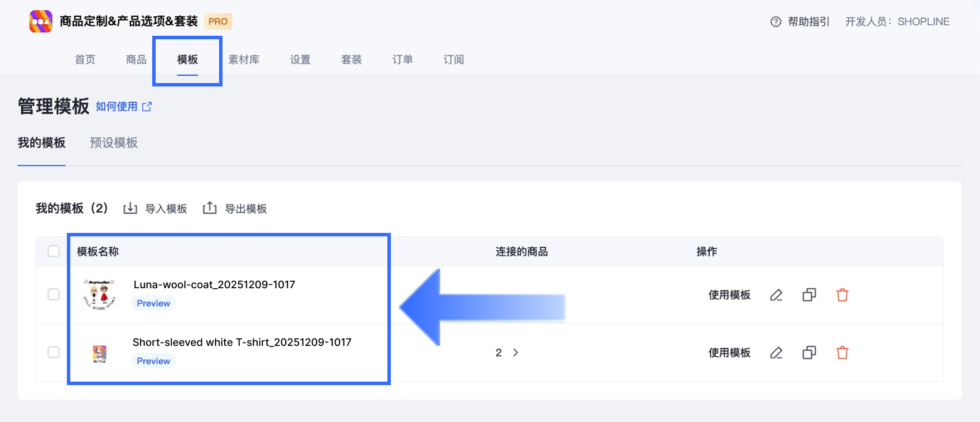Duplicate the Short-sleeved white T-shirt template

pyautogui.click(x=809, y=353)
